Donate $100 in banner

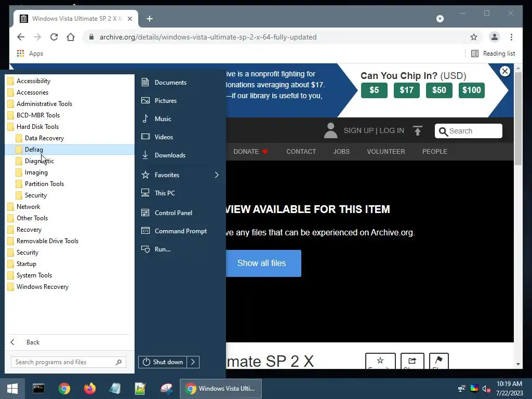click(472, 90)
